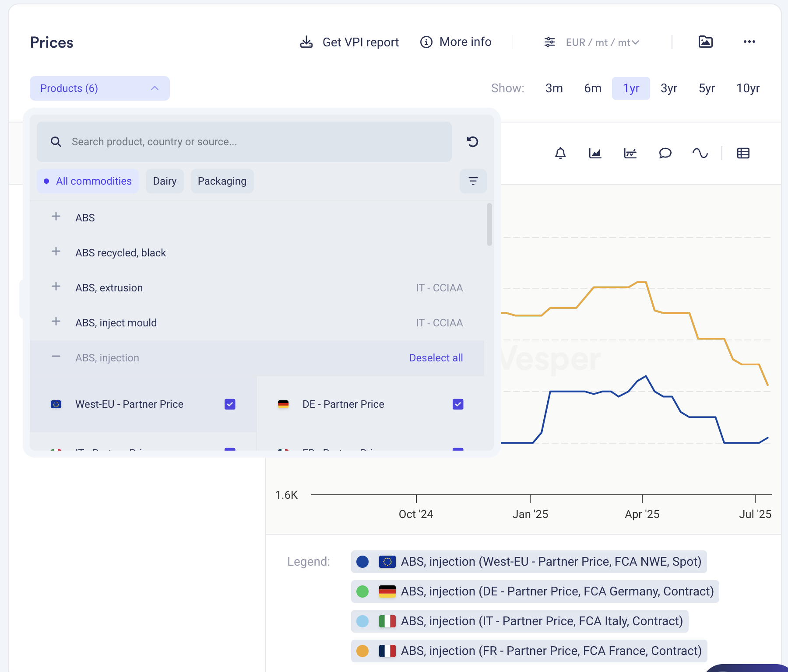Click the magnifier search icon

pyautogui.click(x=56, y=142)
